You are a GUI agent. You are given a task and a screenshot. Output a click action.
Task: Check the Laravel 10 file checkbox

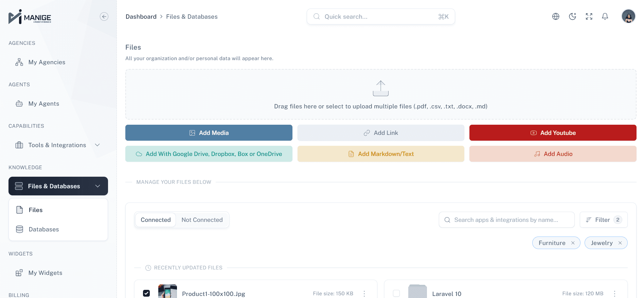click(x=396, y=293)
